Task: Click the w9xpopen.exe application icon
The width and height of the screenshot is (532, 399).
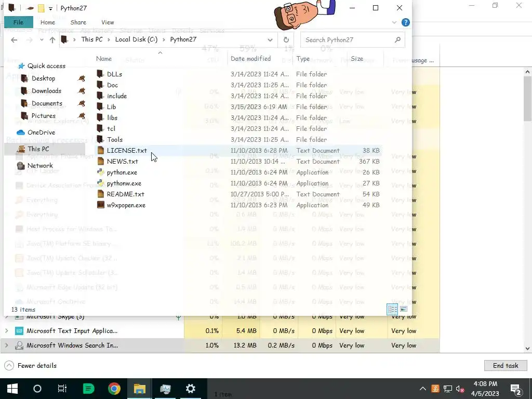Action: 100,205
